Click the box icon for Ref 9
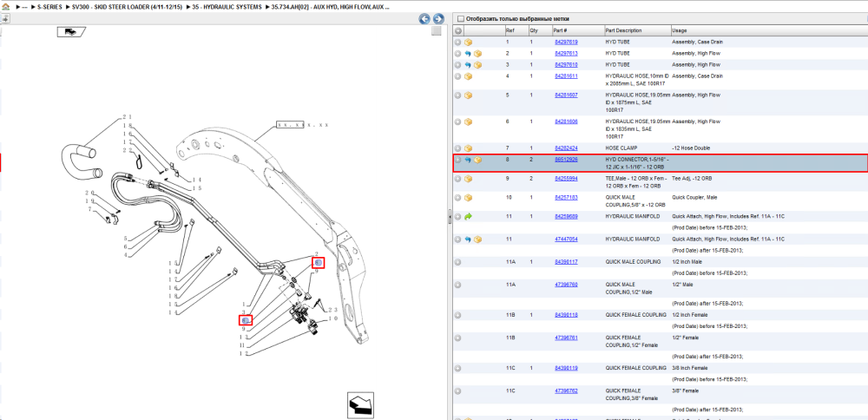The image size is (868, 420). point(468,179)
